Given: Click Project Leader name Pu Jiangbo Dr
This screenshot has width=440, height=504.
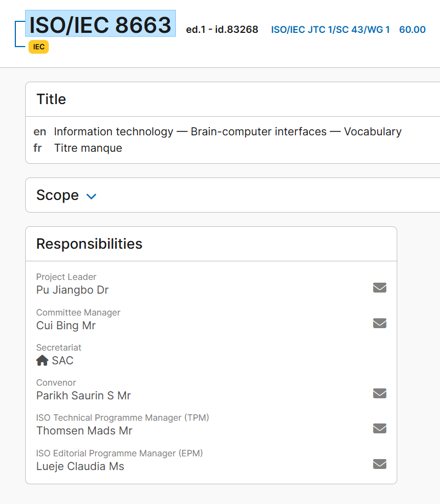Looking at the screenshot, I should coord(72,290).
